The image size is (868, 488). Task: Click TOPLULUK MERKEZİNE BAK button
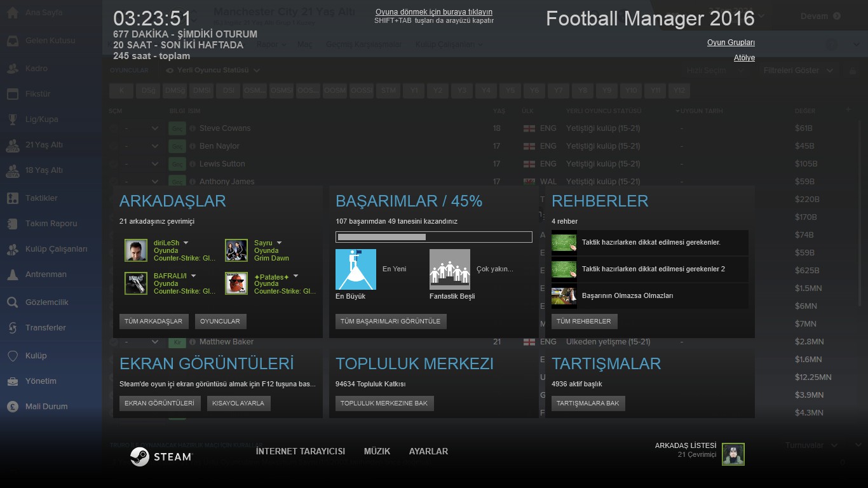384,403
